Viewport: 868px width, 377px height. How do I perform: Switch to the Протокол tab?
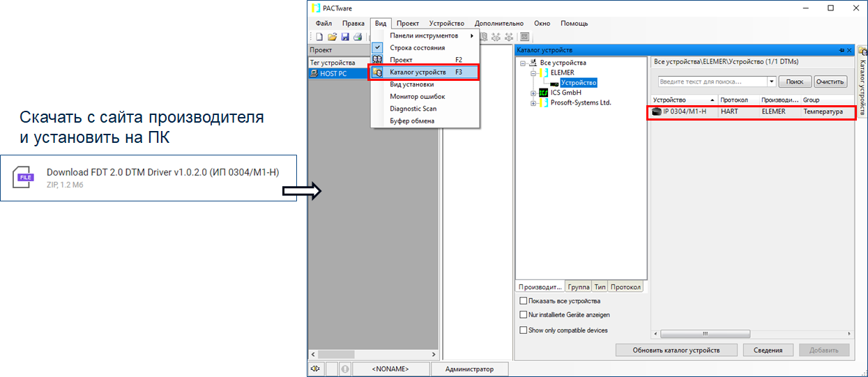pyautogui.click(x=625, y=287)
